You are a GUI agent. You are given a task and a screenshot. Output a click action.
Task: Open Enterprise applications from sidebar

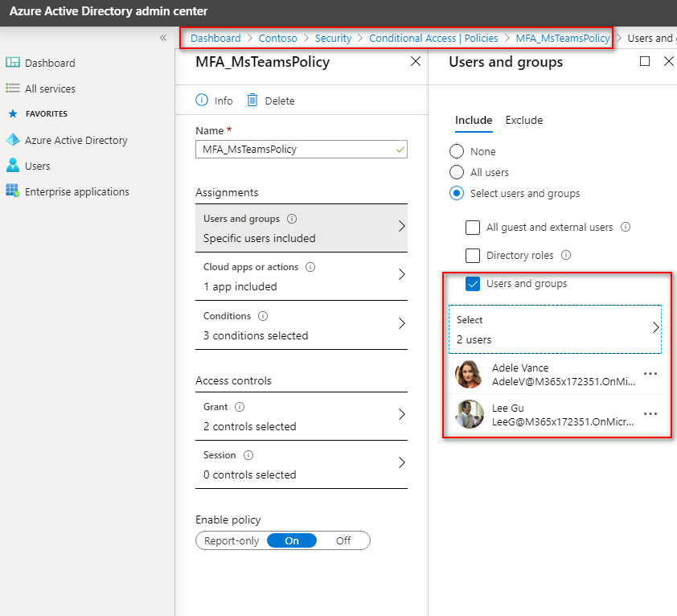tap(77, 192)
